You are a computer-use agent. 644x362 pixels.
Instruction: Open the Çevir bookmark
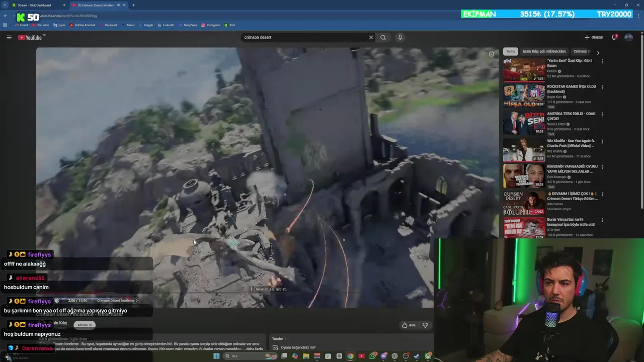point(59,25)
